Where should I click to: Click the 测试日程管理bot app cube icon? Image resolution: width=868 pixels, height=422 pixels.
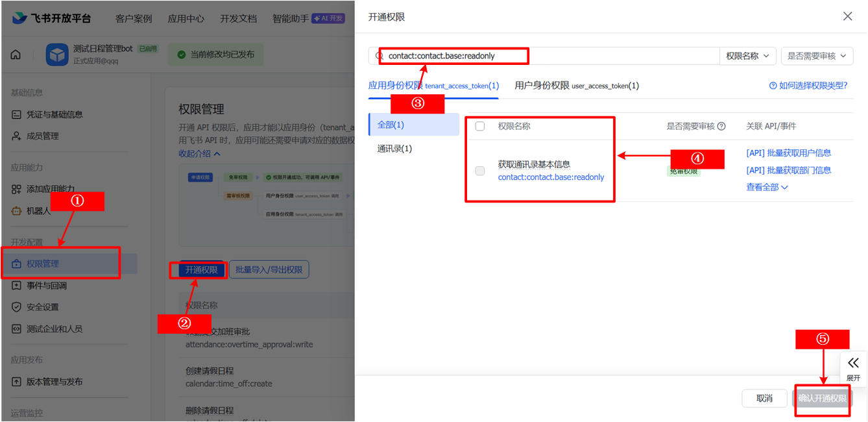(x=57, y=55)
